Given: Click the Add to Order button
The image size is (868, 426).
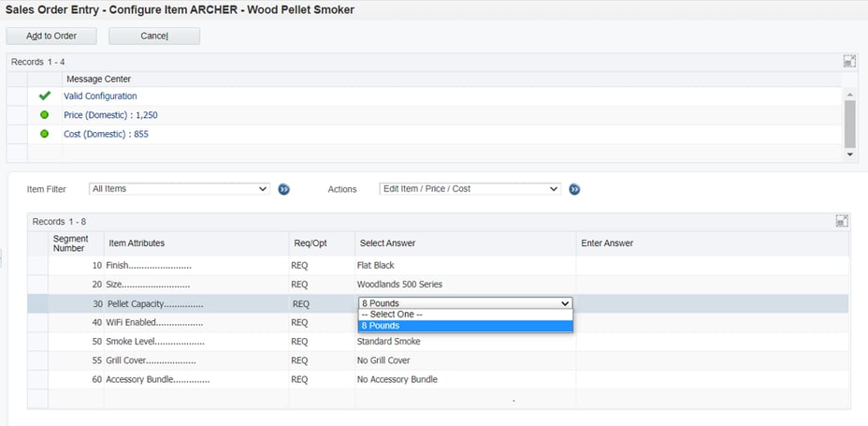Looking at the screenshot, I should pos(51,36).
